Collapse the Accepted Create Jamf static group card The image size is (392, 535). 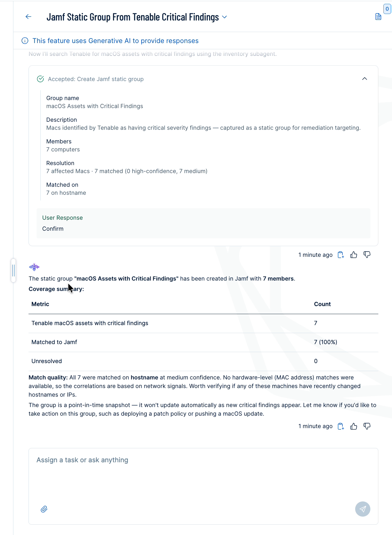(x=365, y=79)
